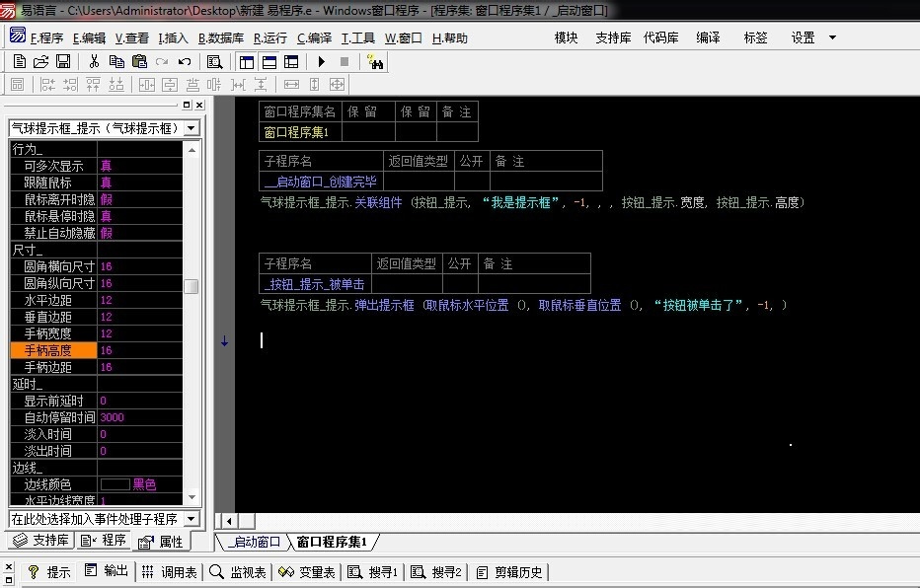The image size is (920, 588).
Task: Click the redo arrow icon
Action: tap(162, 61)
